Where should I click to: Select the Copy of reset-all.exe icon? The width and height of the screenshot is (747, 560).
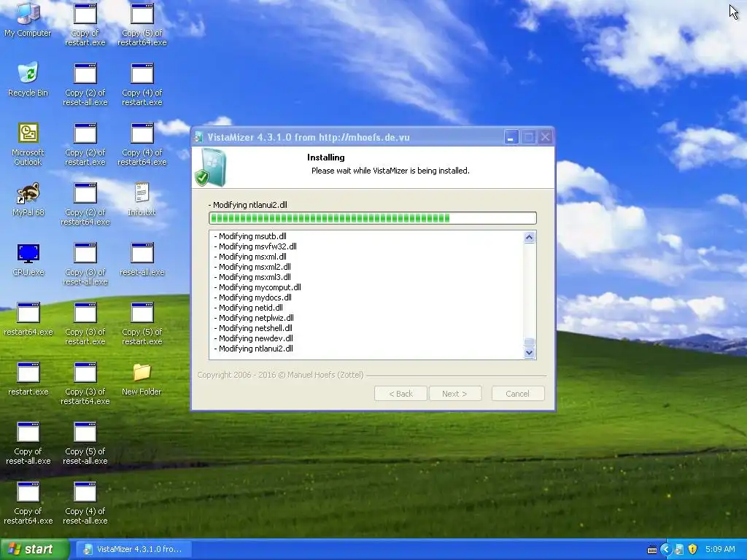[28, 443]
